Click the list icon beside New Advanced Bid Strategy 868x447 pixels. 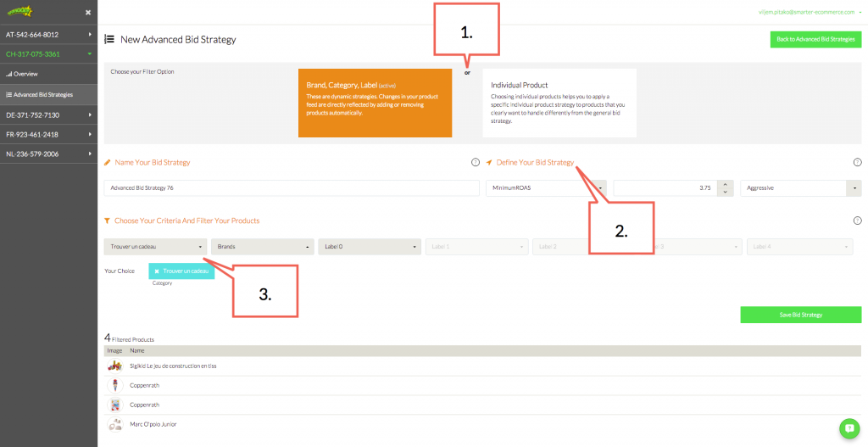[x=109, y=39]
